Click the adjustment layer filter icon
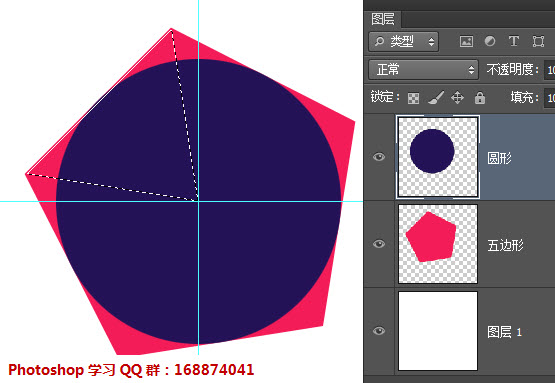Image resolution: width=555 pixels, height=383 pixels. pos(490,41)
